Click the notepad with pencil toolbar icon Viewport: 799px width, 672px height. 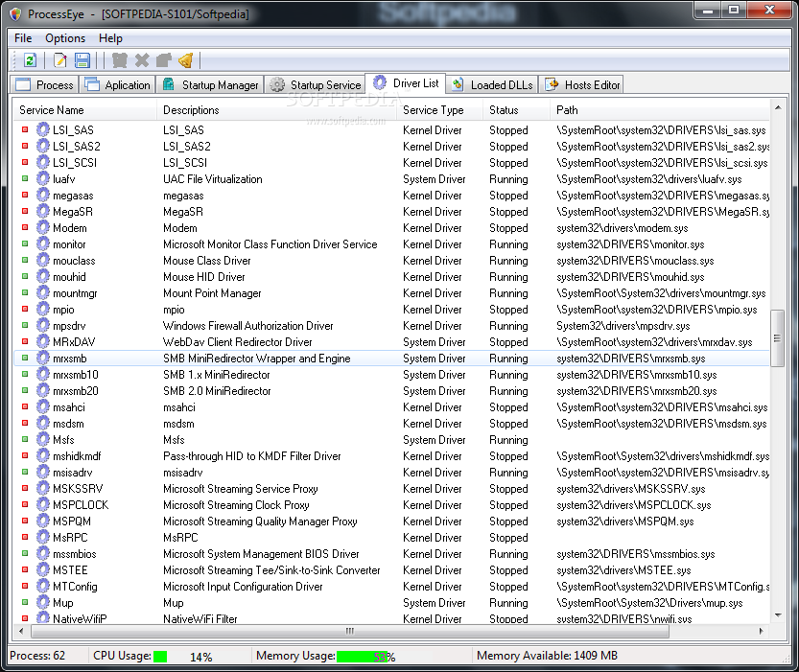tap(59, 60)
